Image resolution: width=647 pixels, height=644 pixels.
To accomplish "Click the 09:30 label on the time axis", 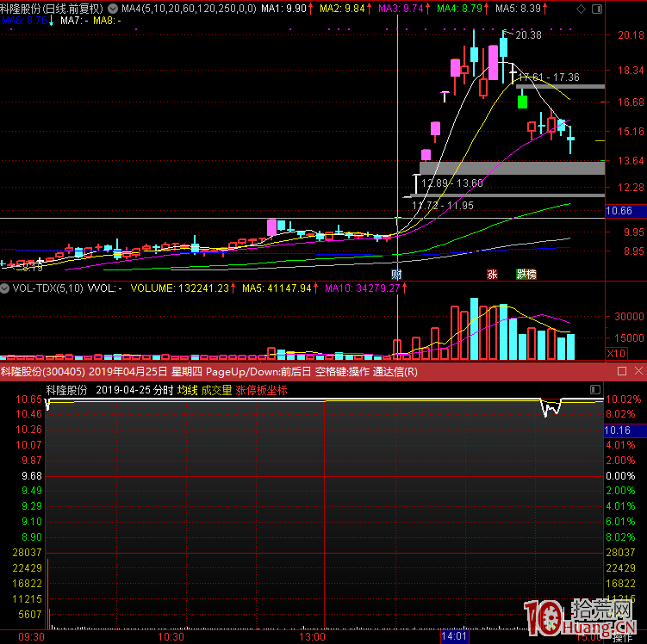I will tap(31, 637).
